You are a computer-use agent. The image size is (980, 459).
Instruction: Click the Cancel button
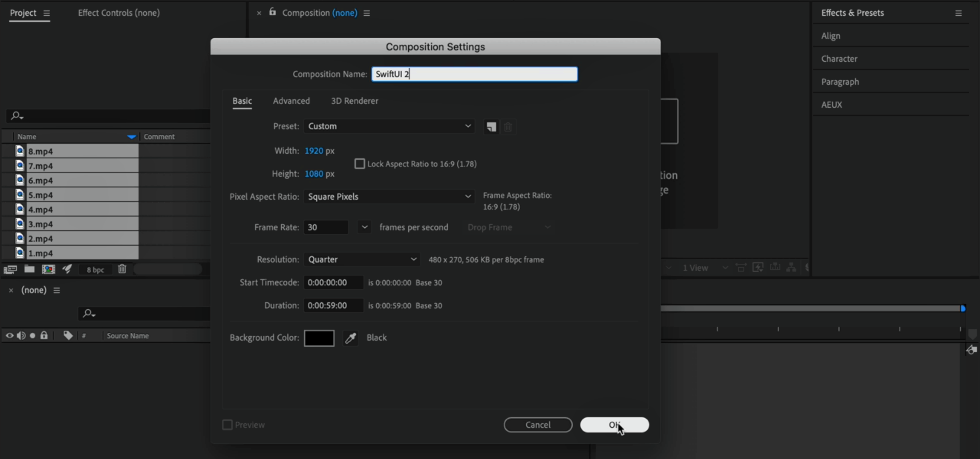coord(538,425)
